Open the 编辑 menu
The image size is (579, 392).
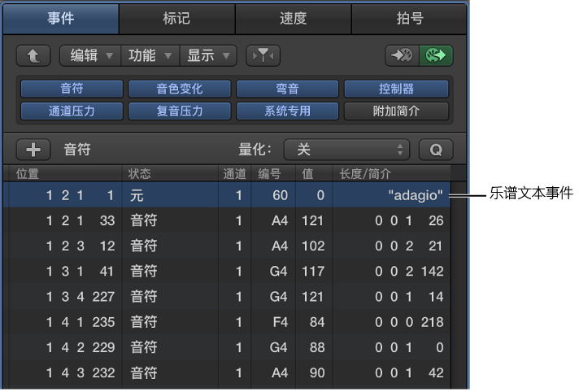tap(91, 56)
